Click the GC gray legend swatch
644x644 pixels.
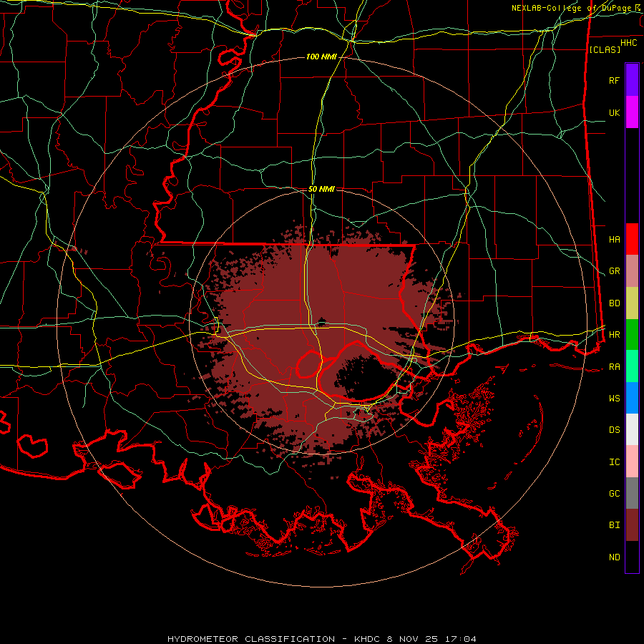coord(632,493)
